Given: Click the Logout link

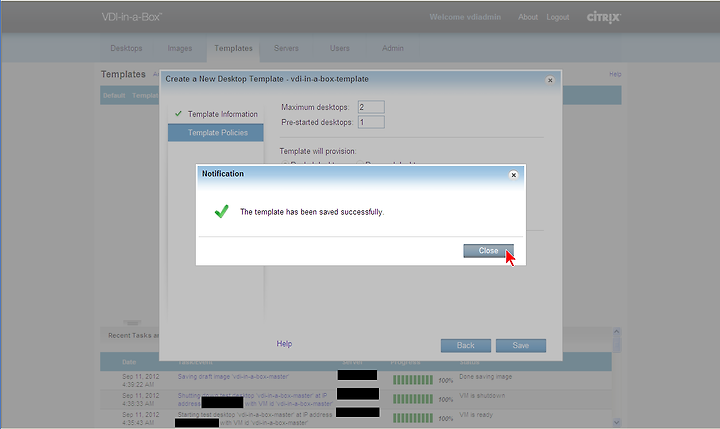Looking at the screenshot, I should (x=557, y=17).
